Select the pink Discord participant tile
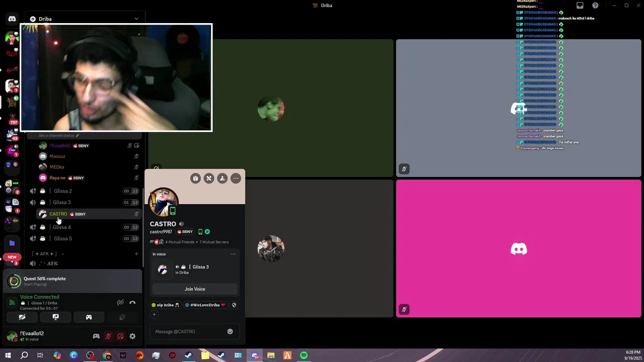 [519, 249]
